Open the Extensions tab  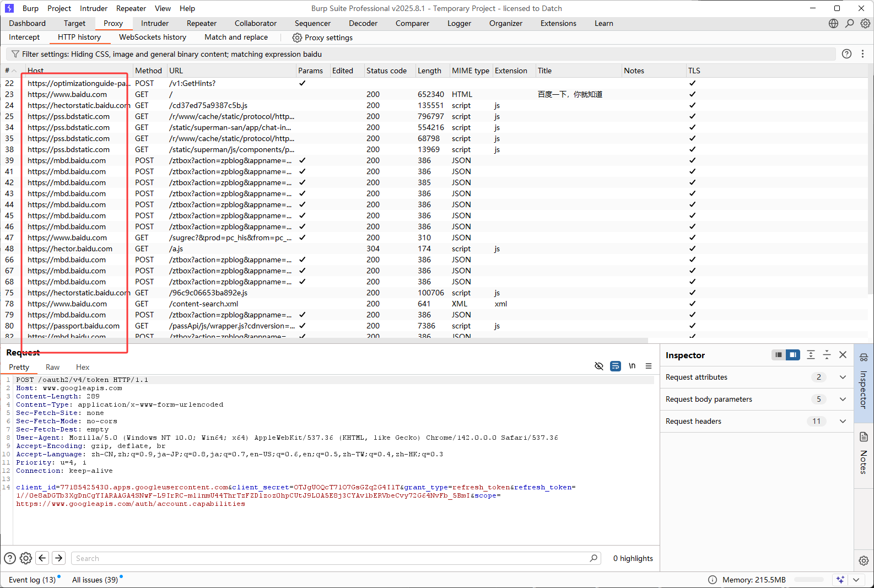pos(558,23)
